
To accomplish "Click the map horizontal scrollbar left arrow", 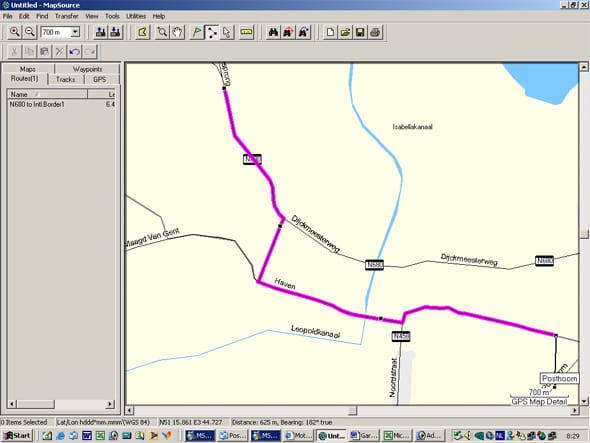I will [x=129, y=410].
